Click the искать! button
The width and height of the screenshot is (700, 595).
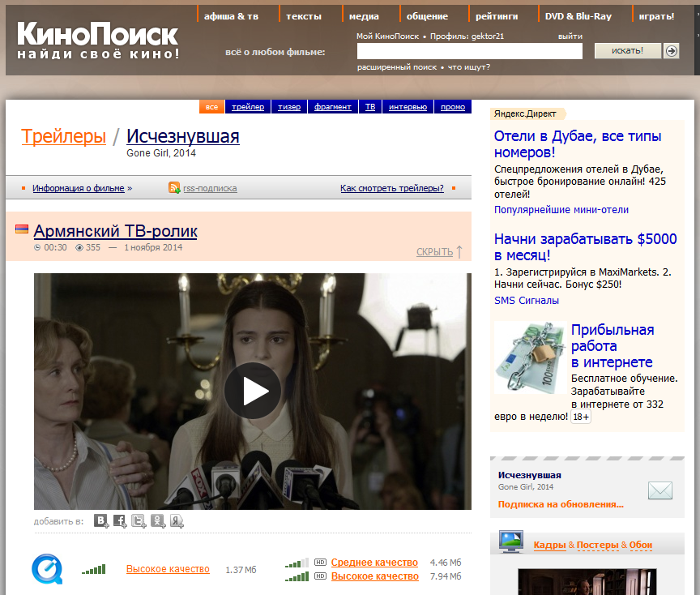point(627,51)
